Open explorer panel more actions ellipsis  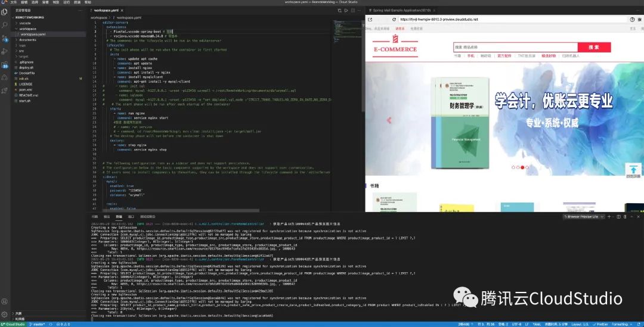80,10
